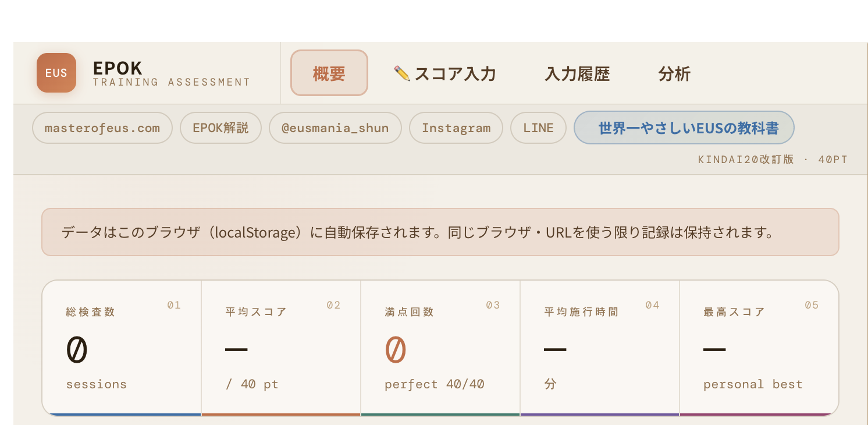Image resolution: width=868 pixels, height=425 pixels.
Task: Click the LINE link pill
Action: (x=538, y=128)
